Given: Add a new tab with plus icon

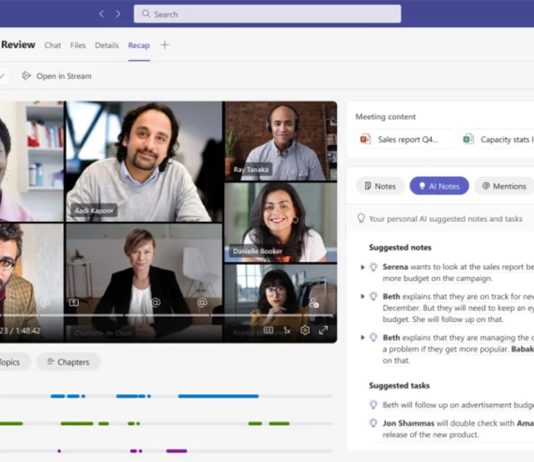Looking at the screenshot, I should (164, 45).
